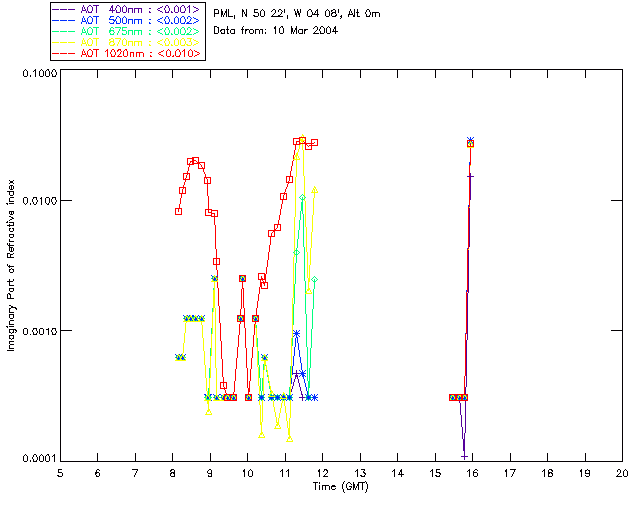Click the 0.0100 y-axis tick label
640x512 pixels.
[x=40, y=201]
